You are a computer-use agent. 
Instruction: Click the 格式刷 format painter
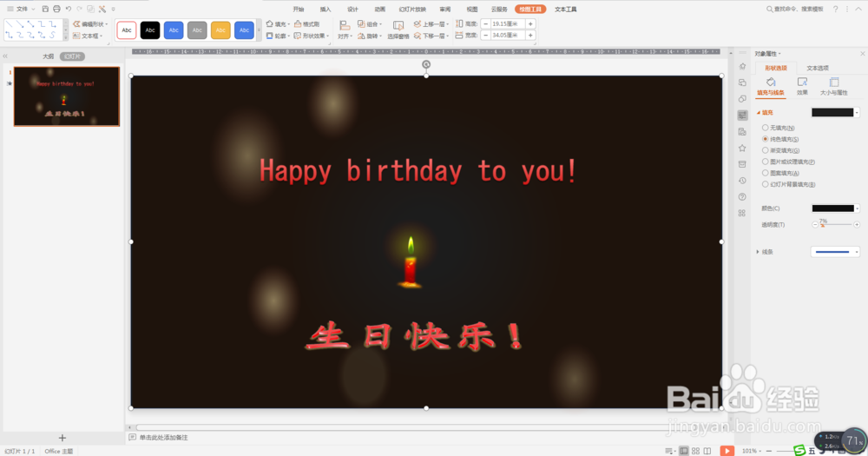[306, 23]
